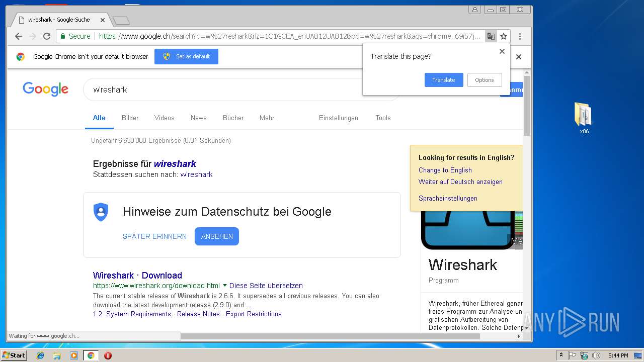Click Change to English link
Image resolution: width=644 pixels, height=362 pixels.
click(x=445, y=170)
